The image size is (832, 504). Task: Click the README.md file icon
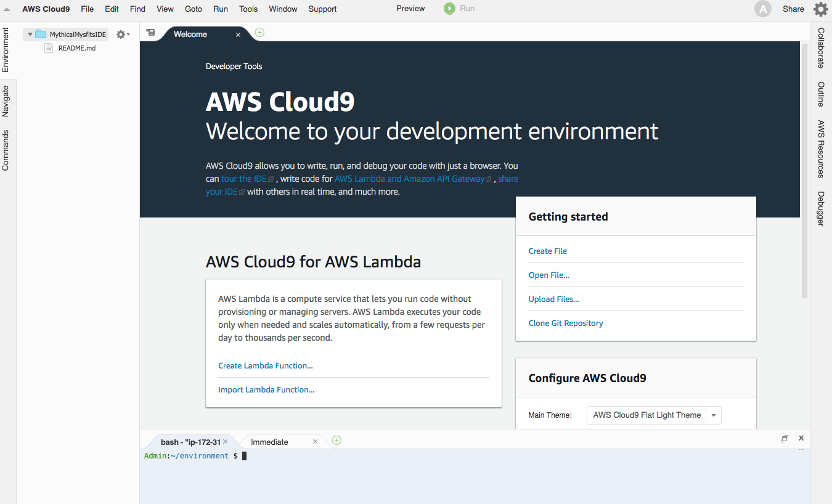pyautogui.click(x=49, y=48)
